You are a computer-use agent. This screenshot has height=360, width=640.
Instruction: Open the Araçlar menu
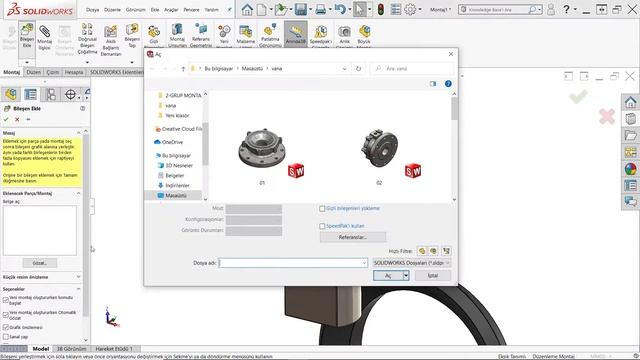pos(171,9)
